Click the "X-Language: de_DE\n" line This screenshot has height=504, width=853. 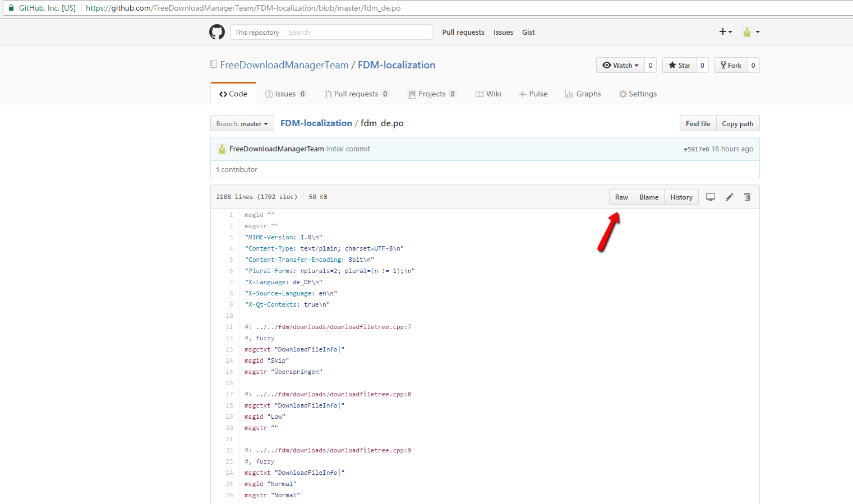tap(283, 282)
